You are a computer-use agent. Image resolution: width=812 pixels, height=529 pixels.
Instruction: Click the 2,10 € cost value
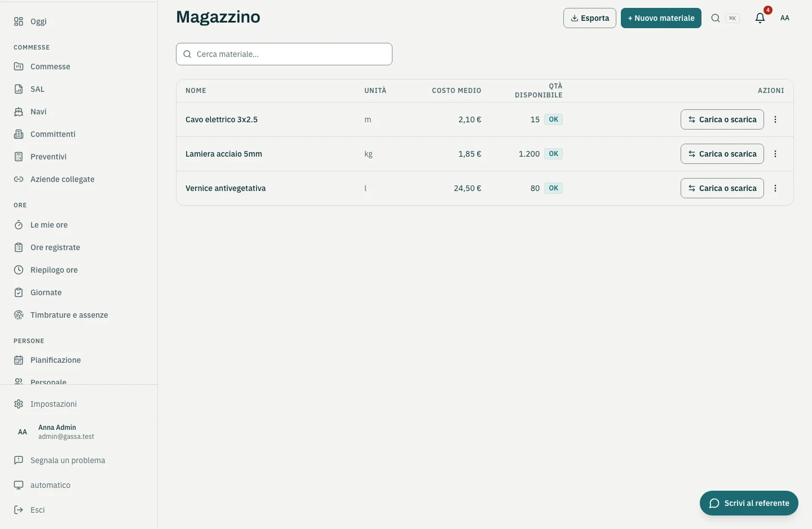[x=470, y=119]
